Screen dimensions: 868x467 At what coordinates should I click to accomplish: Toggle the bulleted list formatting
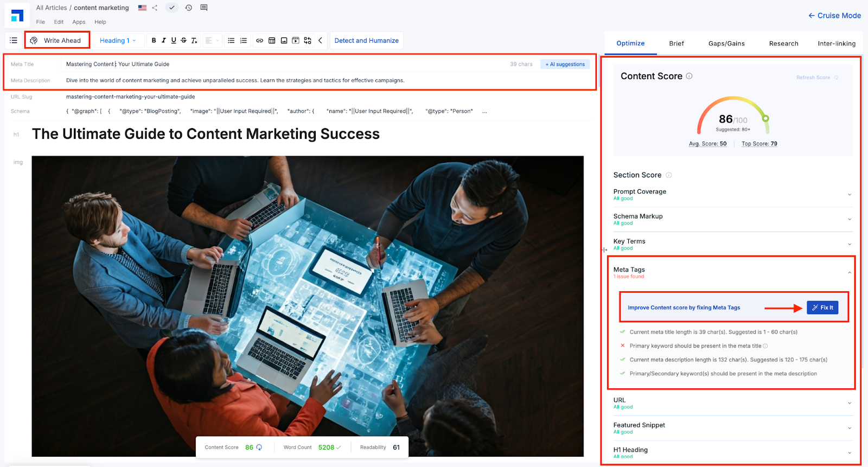pyautogui.click(x=231, y=40)
